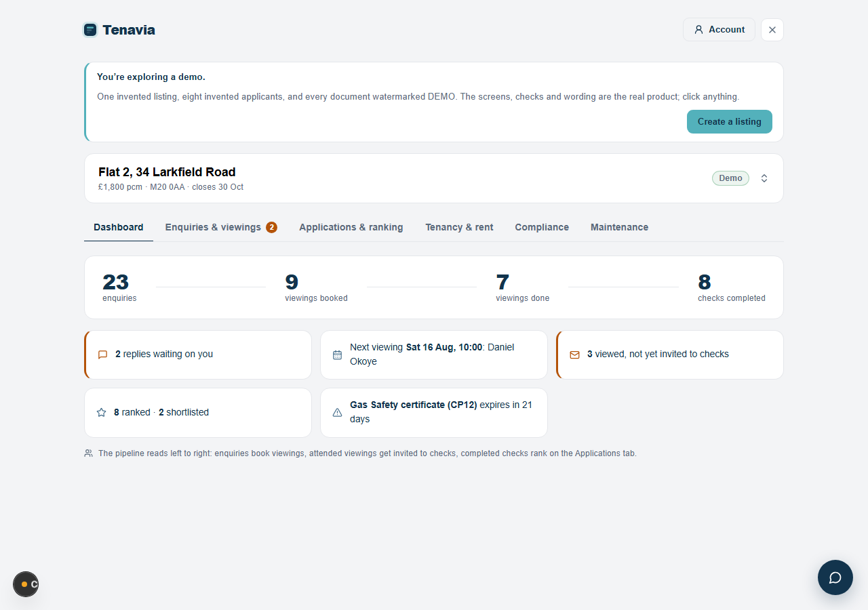This screenshot has height=610, width=868.
Task: Open Applications & ranking tab
Action: [351, 227]
